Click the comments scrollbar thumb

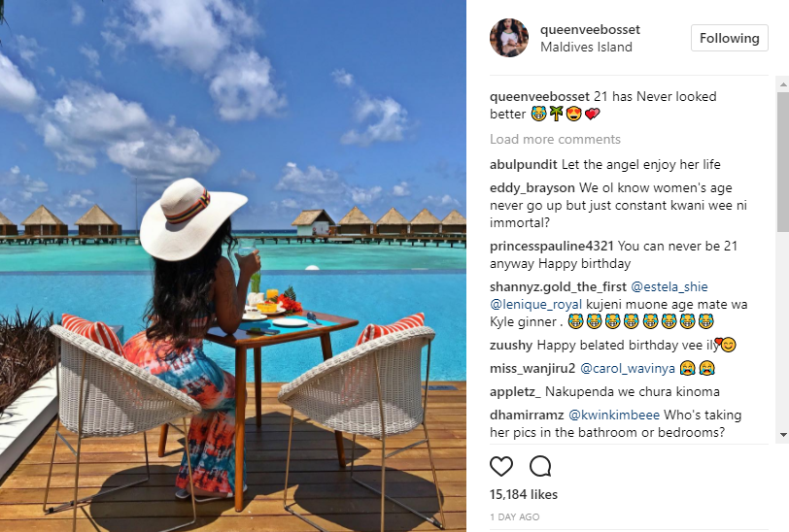click(783, 161)
